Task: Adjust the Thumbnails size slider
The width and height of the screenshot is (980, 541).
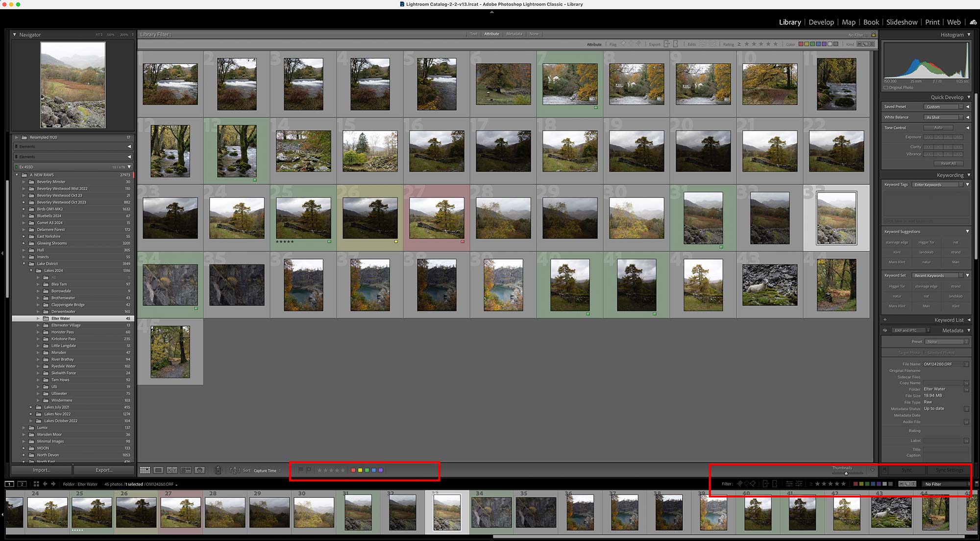Action: [x=846, y=473]
